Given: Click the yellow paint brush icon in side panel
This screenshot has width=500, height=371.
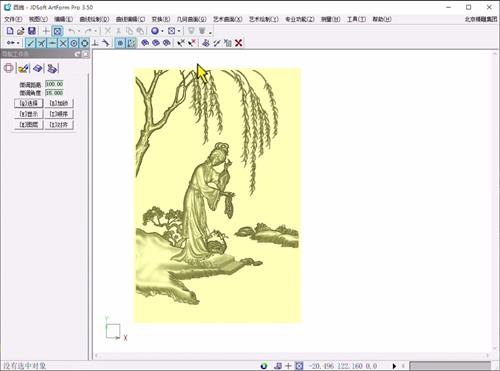Looking at the screenshot, I should [x=24, y=68].
